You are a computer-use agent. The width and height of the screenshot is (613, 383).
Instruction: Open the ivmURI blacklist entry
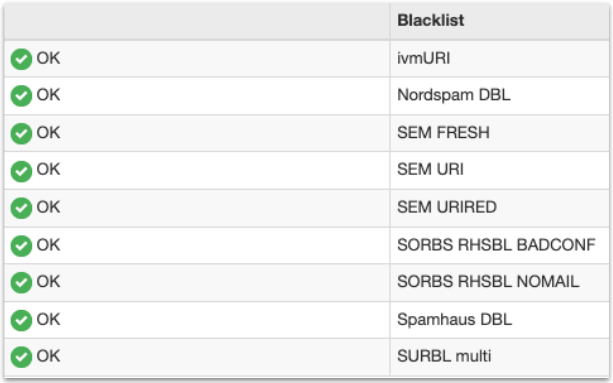click(x=423, y=58)
